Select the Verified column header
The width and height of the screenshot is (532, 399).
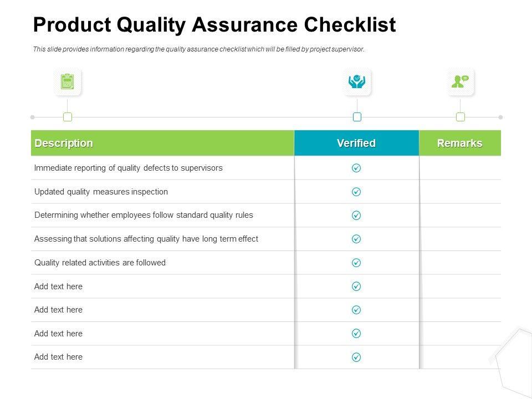[x=356, y=143]
